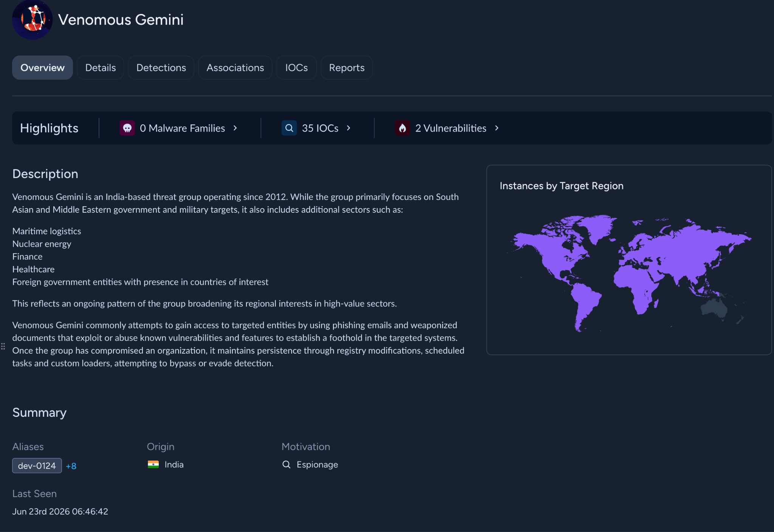The height and width of the screenshot is (532, 774).
Task: Click the Nuclear energy line
Action: coord(42,244)
